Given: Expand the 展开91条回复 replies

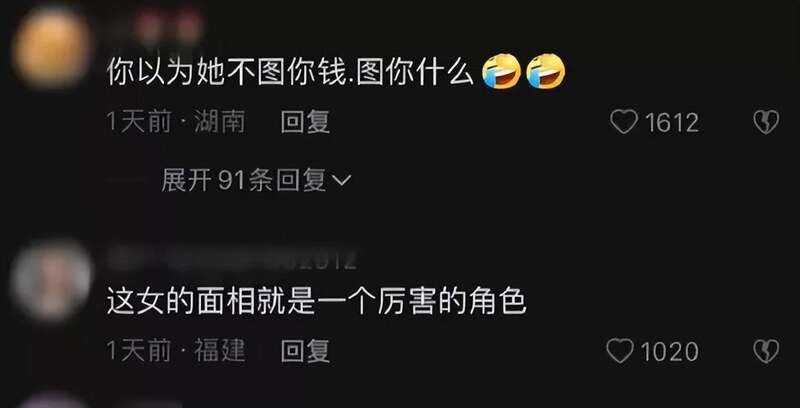Looking at the screenshot, I should click(x=256, y=180).
